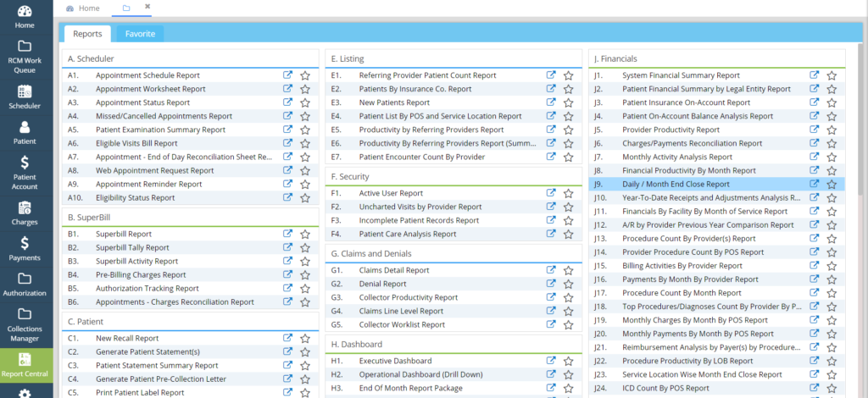Launch Superbill Report pop-out icon

click(288, 234)
